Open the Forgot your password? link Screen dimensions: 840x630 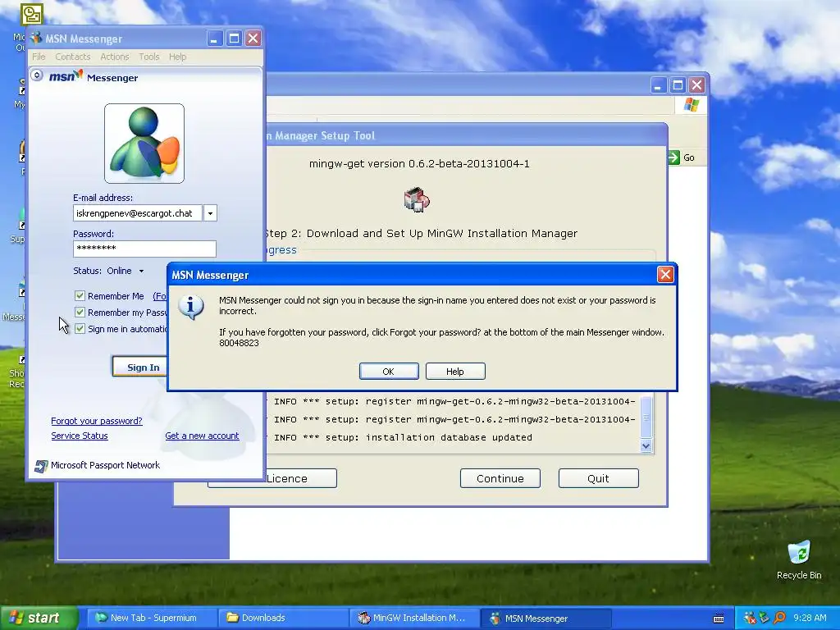click(x=97, y=421)
